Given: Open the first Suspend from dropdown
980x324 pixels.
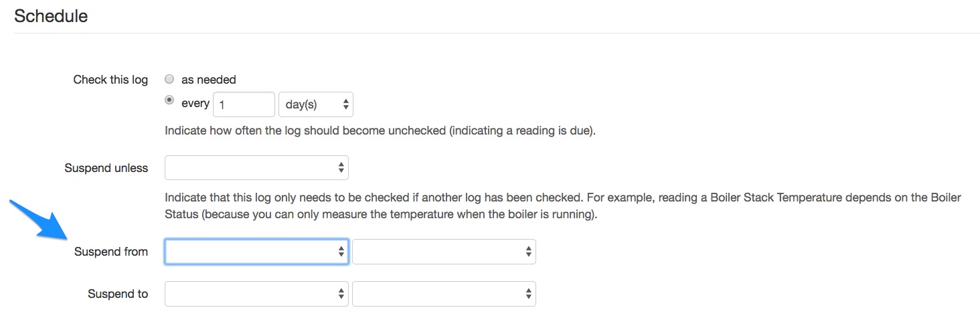Looking at the screenshot, I should tap(256, 252).
